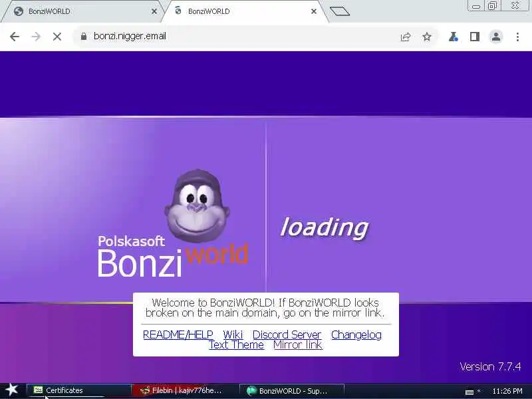Open the share page icon in address bar
This screenshot has height=399, width=532.
click(x=406, y=37)
